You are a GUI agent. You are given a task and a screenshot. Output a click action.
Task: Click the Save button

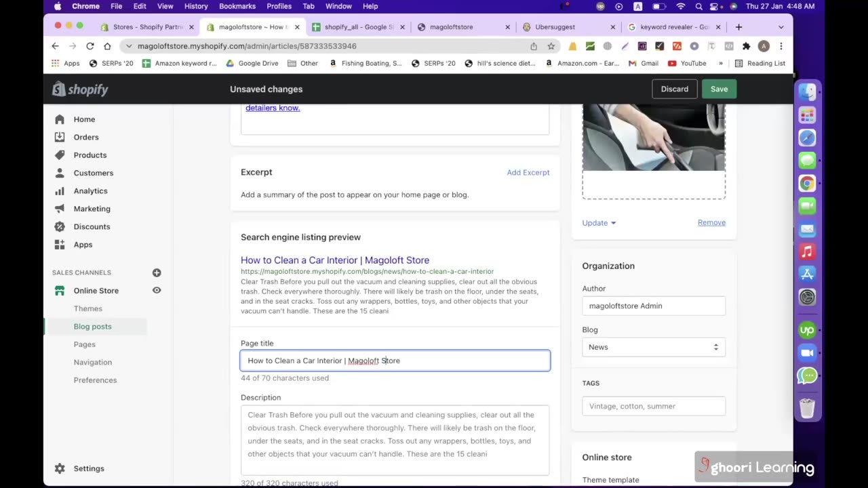click(x=719, y=89)
